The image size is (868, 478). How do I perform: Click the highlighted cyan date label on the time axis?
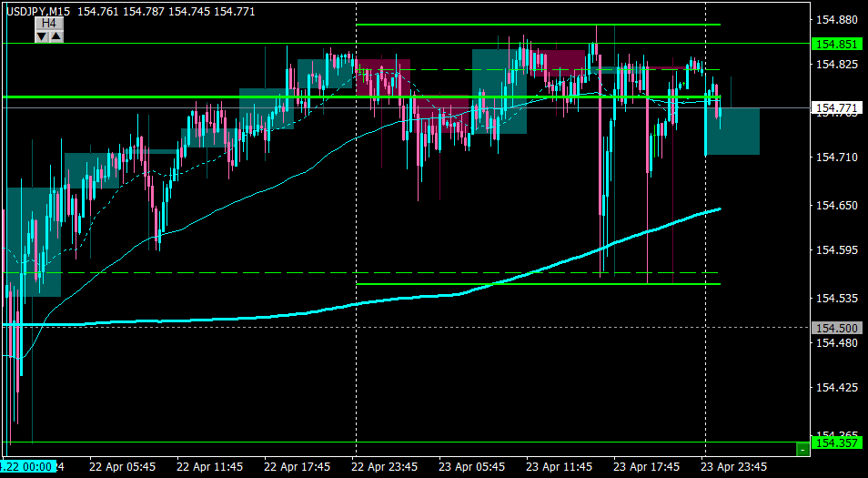tap(29, 467)
